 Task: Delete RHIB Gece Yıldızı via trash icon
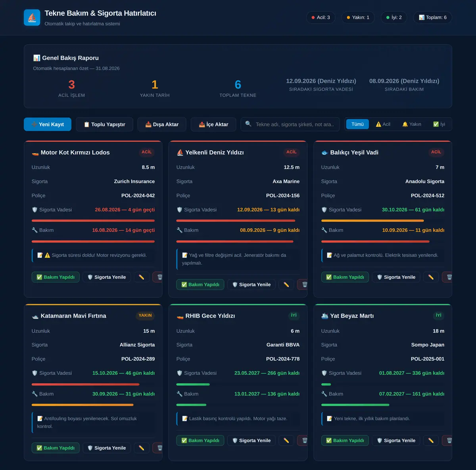coord(303,440)
